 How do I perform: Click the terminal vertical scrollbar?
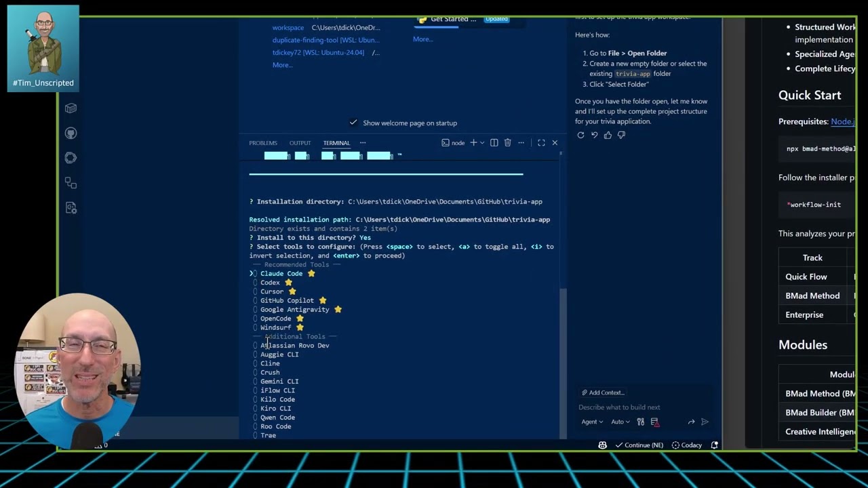tap(561, 363)
